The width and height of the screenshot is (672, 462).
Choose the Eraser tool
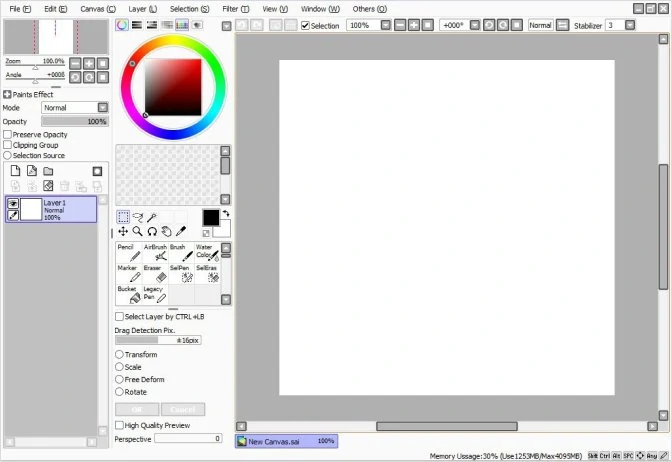point(155,273)
